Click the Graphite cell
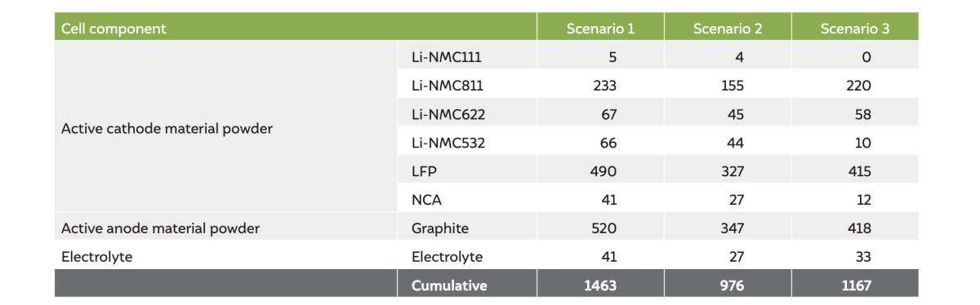Viewport: 980px width, 305px height. click(440, 228)
